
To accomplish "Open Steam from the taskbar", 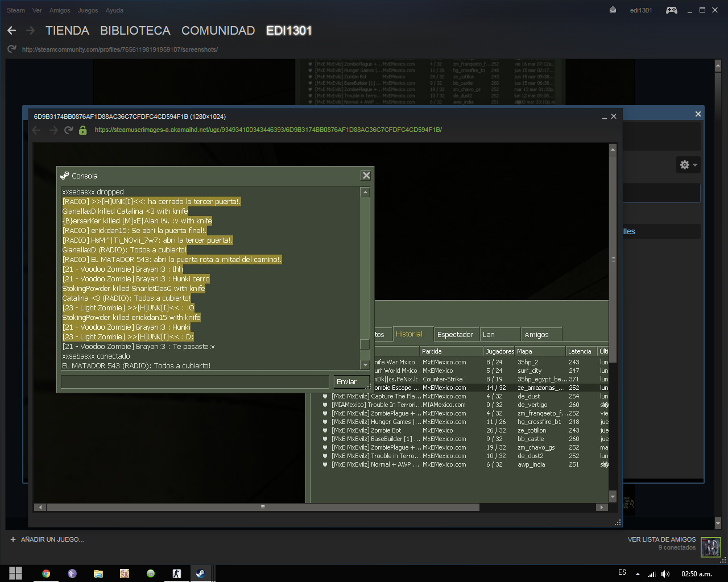I will pos(200,573).
